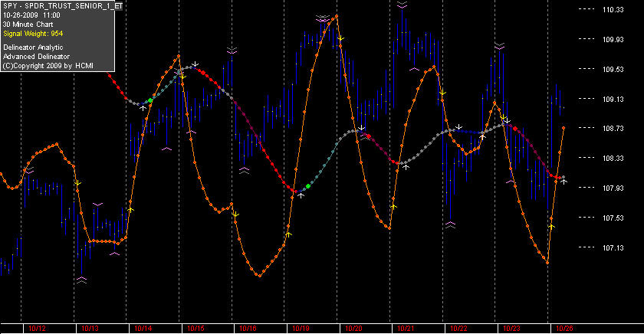Select the white arrow at the gray line's 10/26 end

(x=565, y=182)
